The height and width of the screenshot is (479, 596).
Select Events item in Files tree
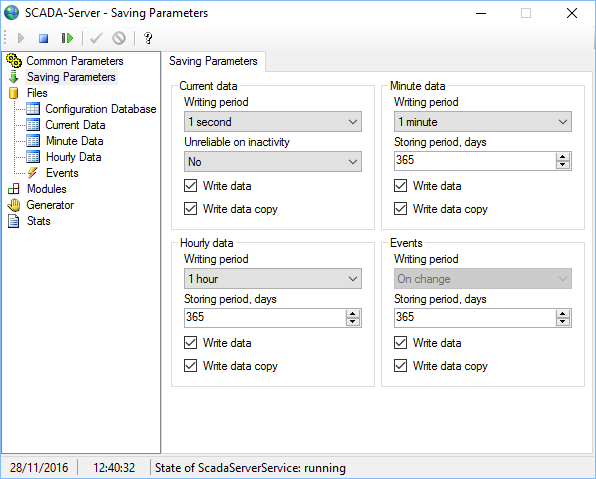pyautogui.click(x=62, y=173)
